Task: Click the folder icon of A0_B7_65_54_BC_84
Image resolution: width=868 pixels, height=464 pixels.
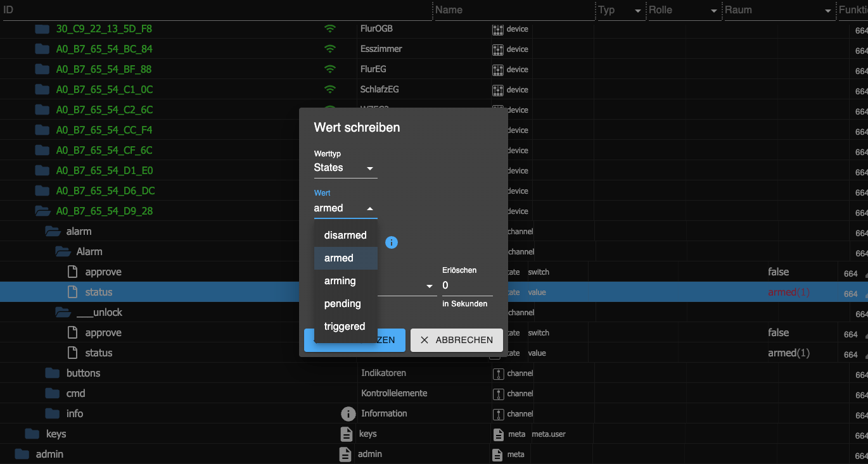Action: (x=42, y=49)
